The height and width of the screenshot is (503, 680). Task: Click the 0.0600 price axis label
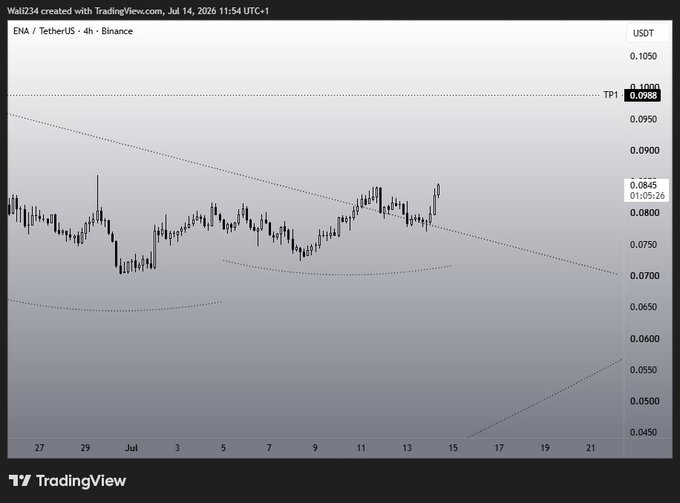(x=644, y=339)
